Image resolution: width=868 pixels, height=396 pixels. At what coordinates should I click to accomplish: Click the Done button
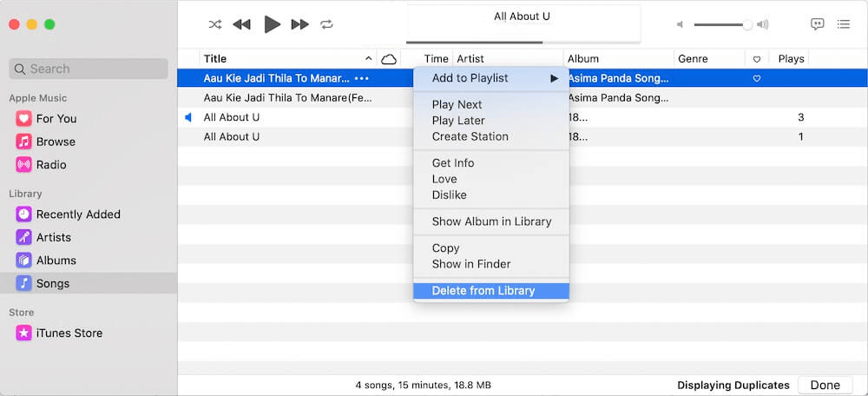[825, 385]
